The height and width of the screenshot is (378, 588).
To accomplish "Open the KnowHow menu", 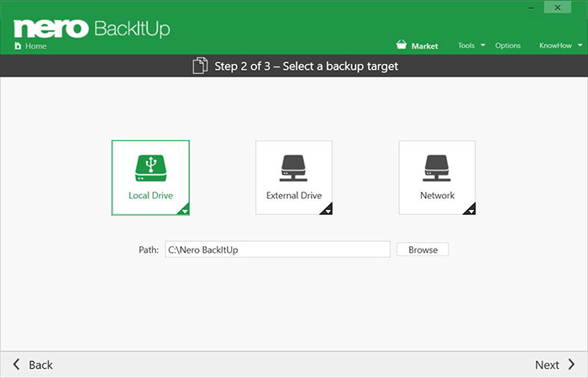I will pyautogui.click(x=555, y=45).
